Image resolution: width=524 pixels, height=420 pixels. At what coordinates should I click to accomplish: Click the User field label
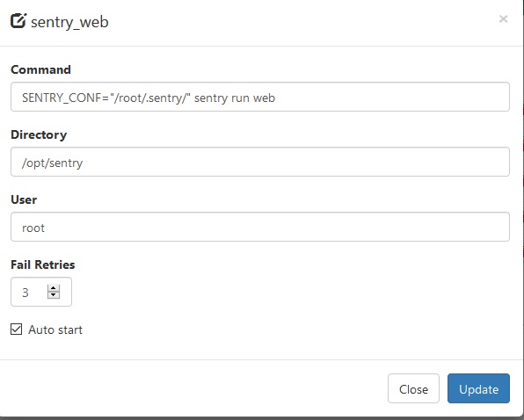(x=24, y=199)
